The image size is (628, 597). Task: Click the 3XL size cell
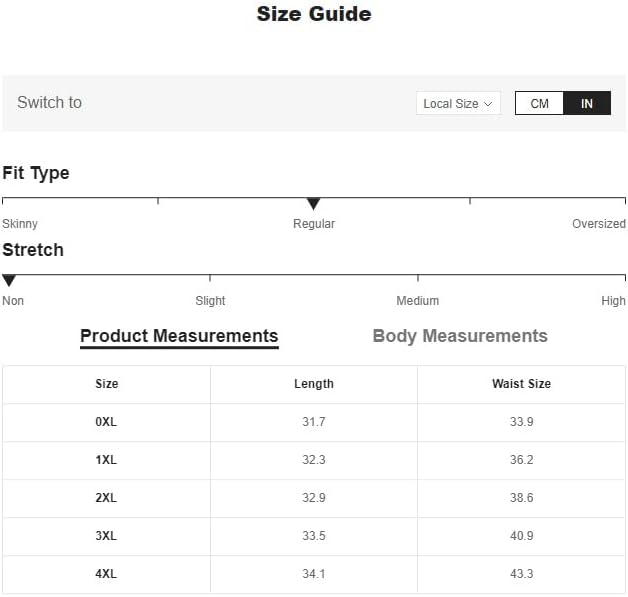click(x=106, y=536)
